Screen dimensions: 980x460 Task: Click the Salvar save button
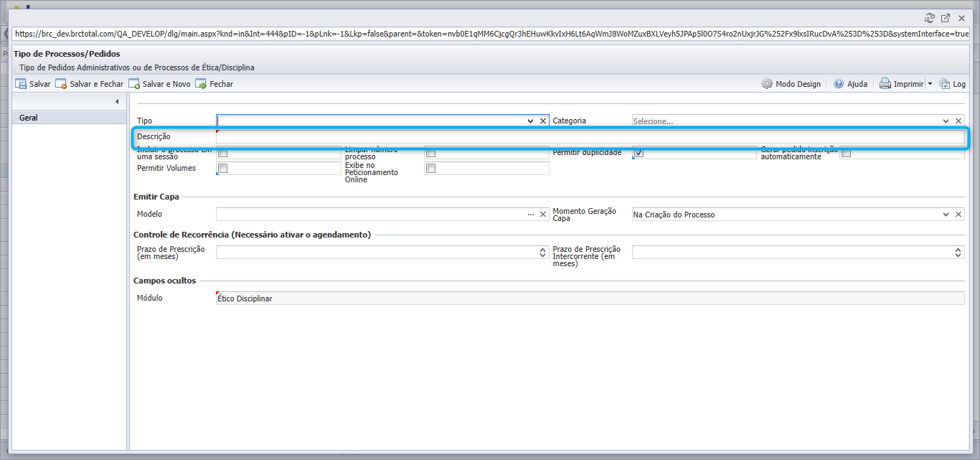tap(33, 84)
